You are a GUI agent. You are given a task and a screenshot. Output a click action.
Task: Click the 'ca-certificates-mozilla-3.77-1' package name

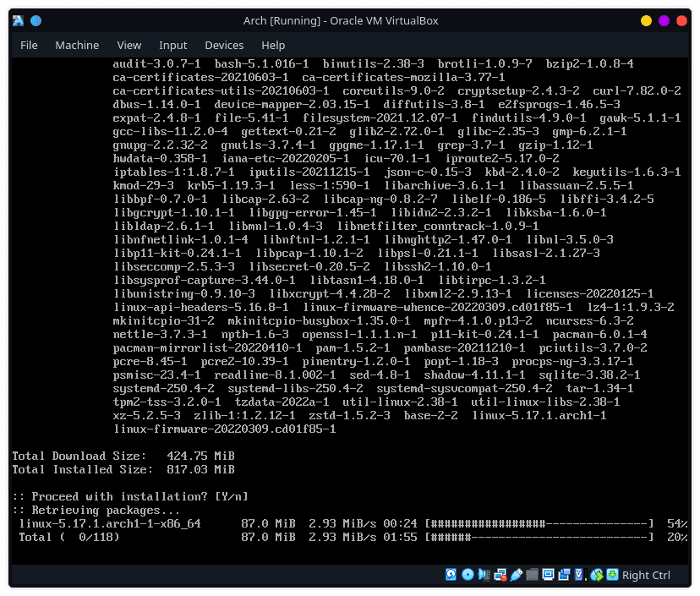(403, 77)
